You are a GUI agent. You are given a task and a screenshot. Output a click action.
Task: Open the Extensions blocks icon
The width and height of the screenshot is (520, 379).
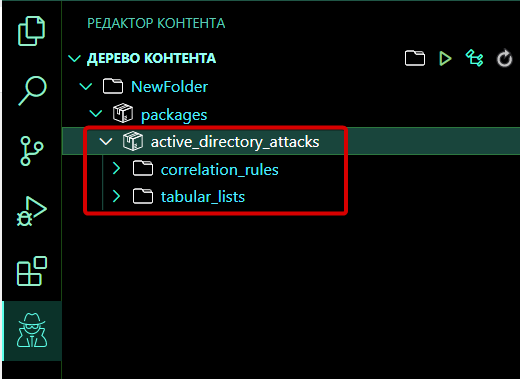pyautogui.click(x=32, y=271)
